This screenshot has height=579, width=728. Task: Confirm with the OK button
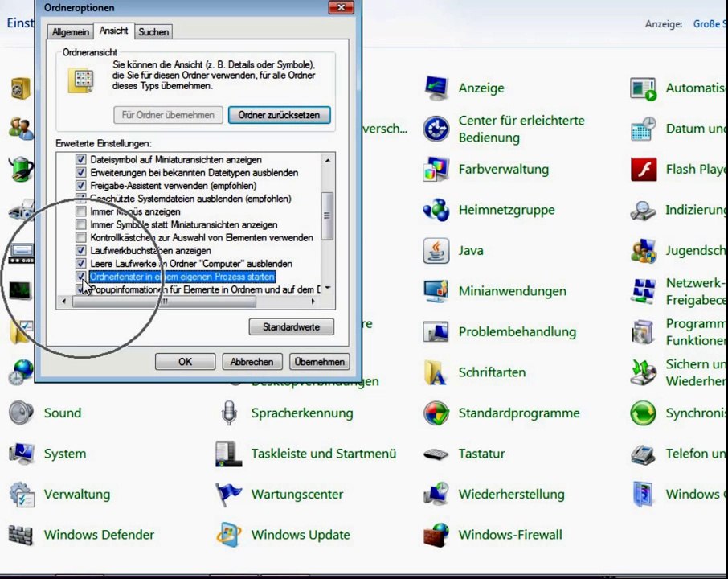pyautogui.click(x=186, y=362)
